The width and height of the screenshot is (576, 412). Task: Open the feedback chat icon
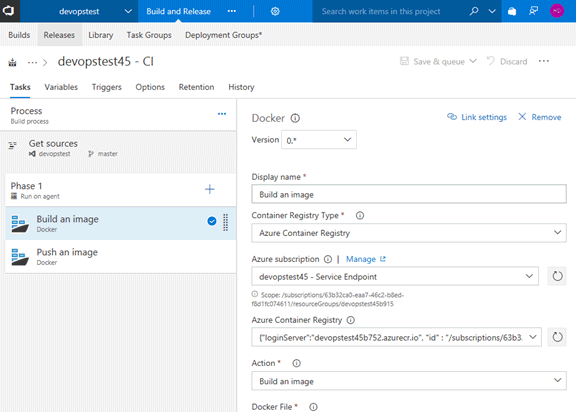(x=533, y=11)
